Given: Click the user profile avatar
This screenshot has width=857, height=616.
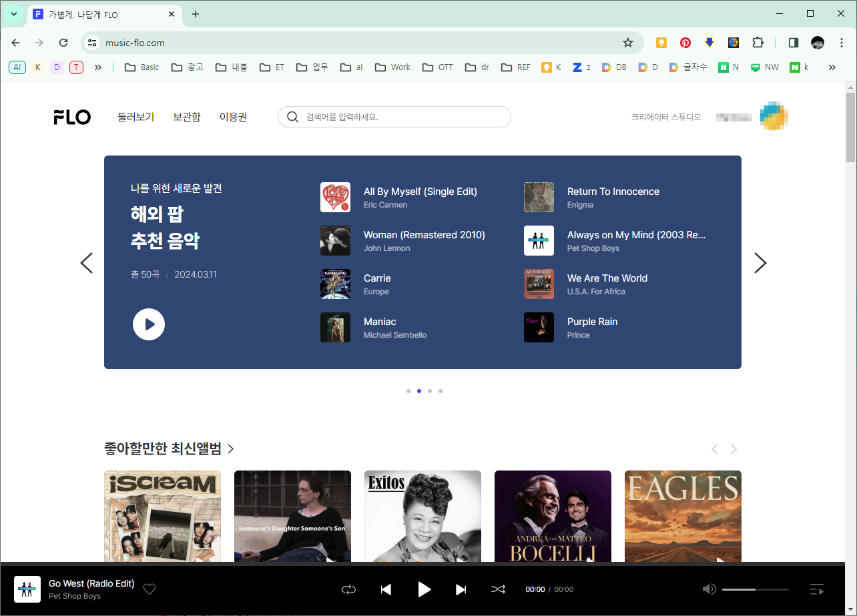Looking at the screenshot, I should pyautogui.click(x=774, y=116).
